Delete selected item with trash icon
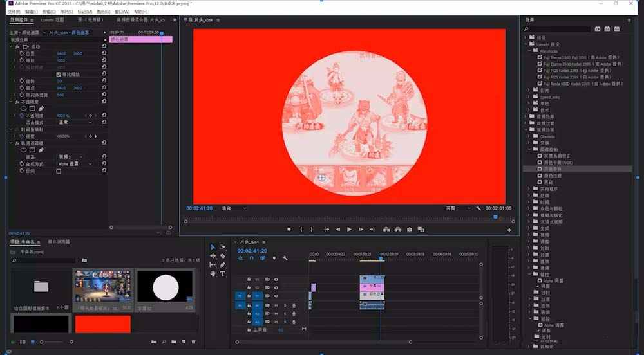 (x=193, y=341)
